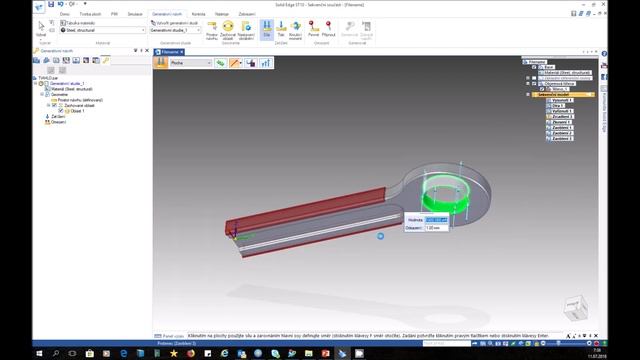Viewport: 640px width, 360px height.
Task: Click Tabulka materiálů (Material table)
Action: (78, 23)
